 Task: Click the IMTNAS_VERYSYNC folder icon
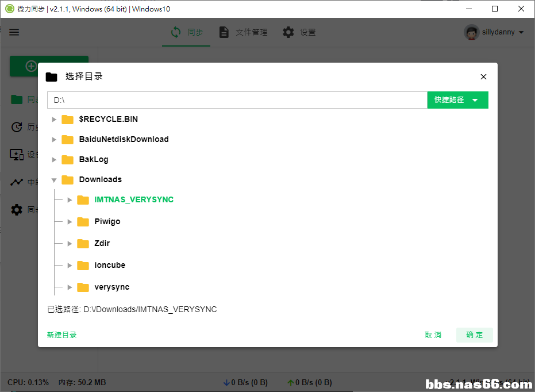[x=83, y=200]
